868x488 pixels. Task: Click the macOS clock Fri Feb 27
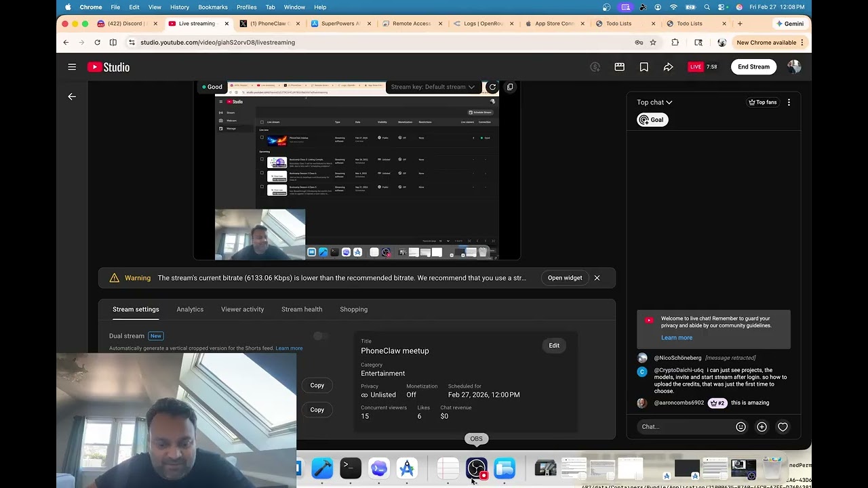777,7
